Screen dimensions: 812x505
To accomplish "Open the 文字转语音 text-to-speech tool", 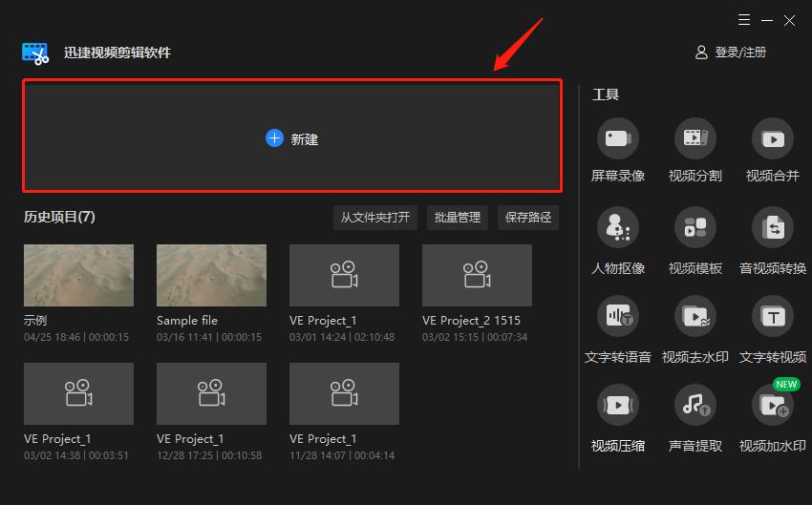I will coord(617,316).
